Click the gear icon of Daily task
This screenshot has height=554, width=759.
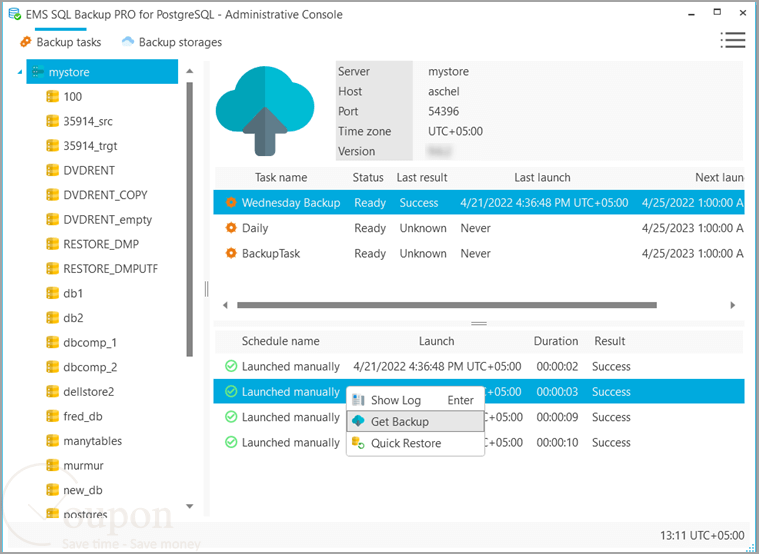(x=231, y=228)
